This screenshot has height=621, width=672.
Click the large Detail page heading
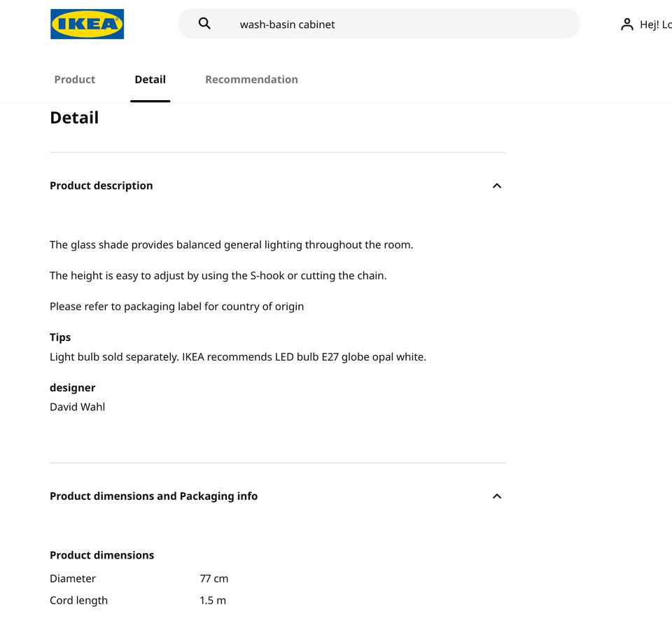coord(74,118)
